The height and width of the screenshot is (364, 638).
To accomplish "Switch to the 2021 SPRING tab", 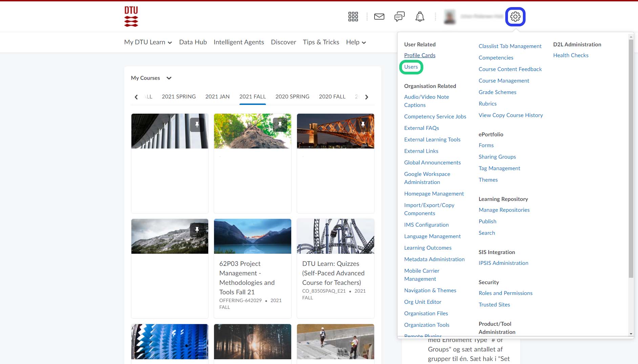I will (x=178, y=97).
